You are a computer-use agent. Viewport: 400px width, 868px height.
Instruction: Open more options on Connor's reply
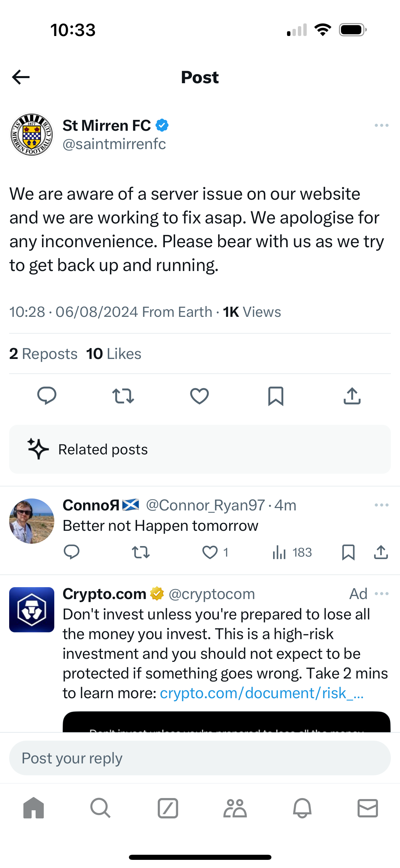[x=381, y=505]
